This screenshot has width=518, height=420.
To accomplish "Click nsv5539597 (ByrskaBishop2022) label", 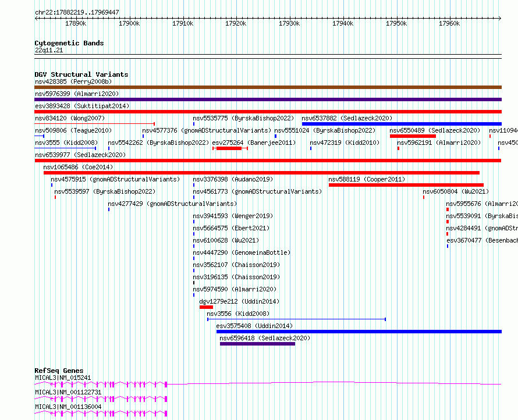I will point(105,191).
